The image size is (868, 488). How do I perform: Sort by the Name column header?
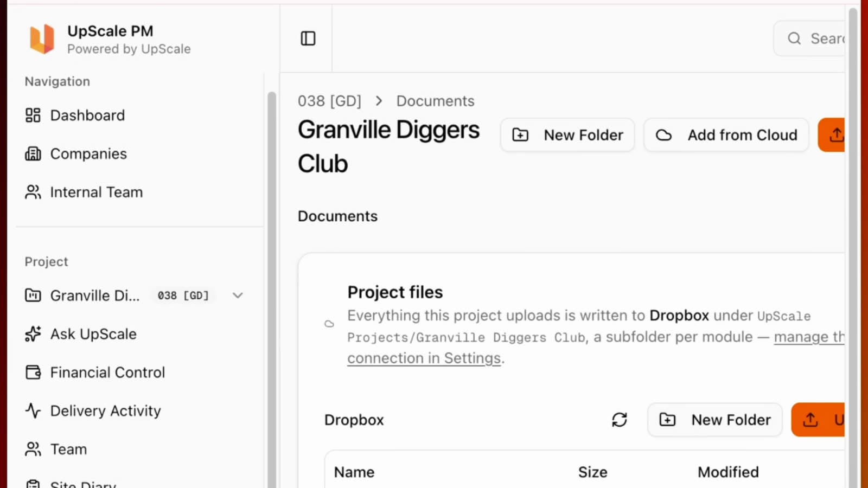point(354,472)
